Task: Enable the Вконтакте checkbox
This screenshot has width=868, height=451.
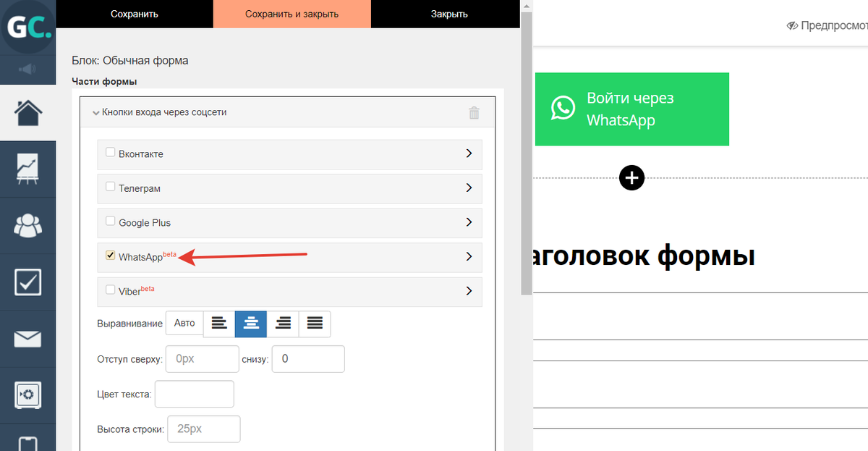Action: coord(110,153)
